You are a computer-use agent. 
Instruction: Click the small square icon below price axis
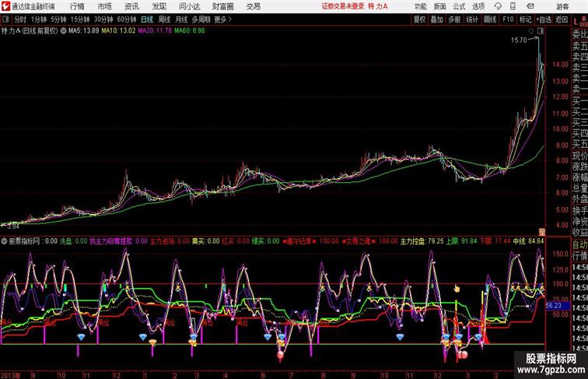(541, 232)
